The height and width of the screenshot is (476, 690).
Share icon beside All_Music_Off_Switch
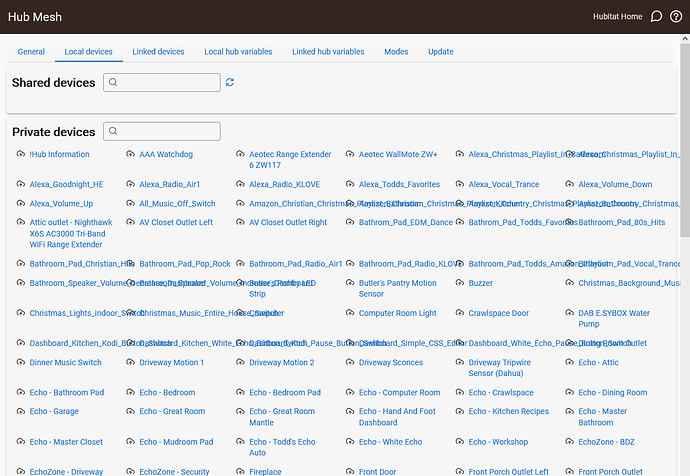coord(130,203)
